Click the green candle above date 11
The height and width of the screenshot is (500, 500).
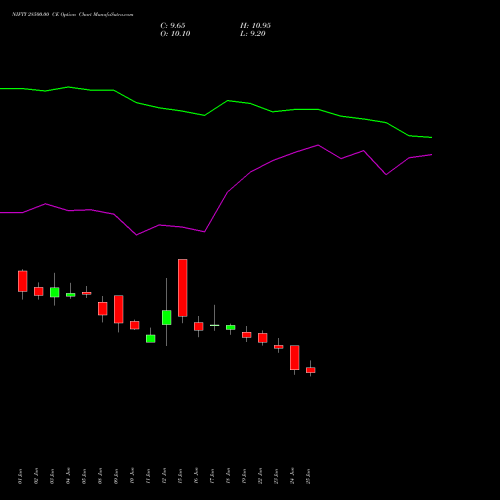pos(151,339)
